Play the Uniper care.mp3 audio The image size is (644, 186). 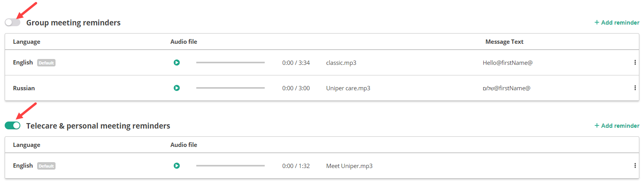pyautogui.click(x=177, y=88)
